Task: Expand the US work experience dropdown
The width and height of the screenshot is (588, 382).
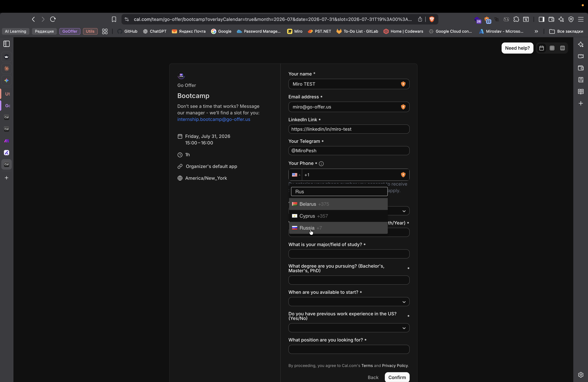Action: click(x=349, y=328)
